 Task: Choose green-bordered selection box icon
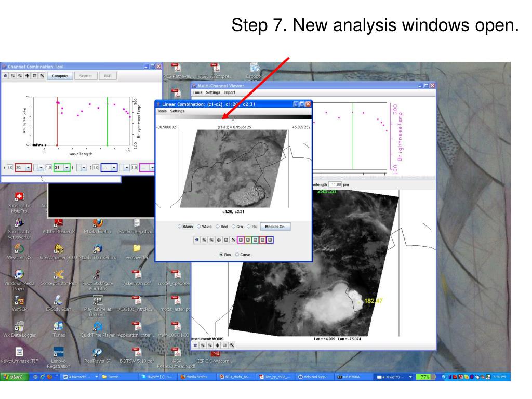tap(255, 240)
